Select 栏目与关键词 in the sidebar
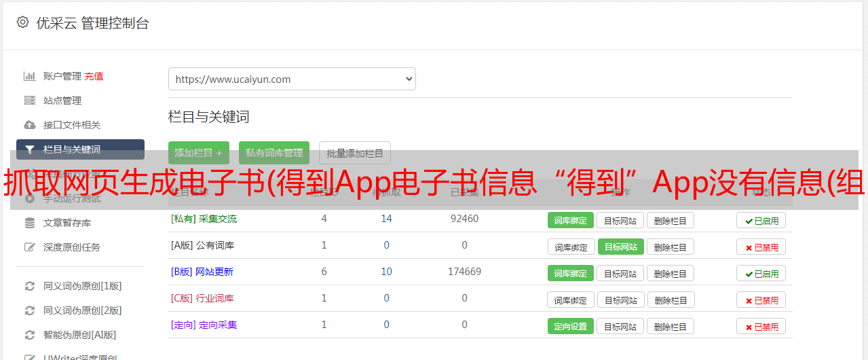Image resolution: width=868 pixels, height=360 pixels. click(80, 149)
